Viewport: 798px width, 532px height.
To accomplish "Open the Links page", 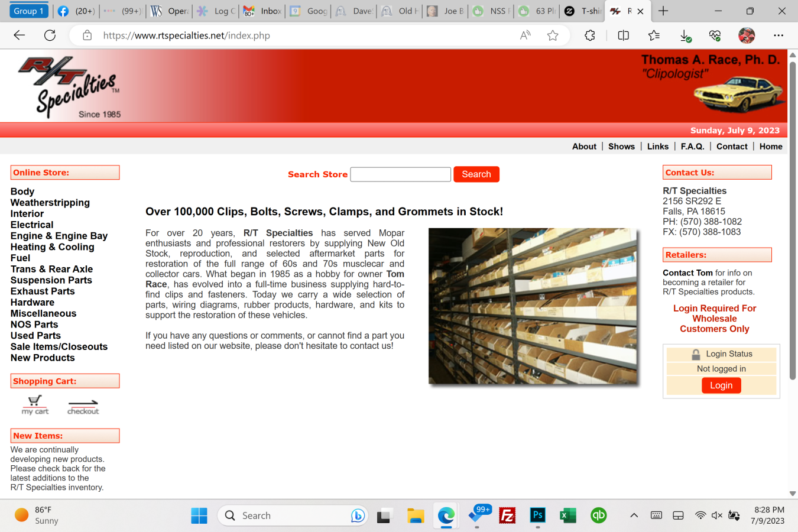I will pos(658,147).
